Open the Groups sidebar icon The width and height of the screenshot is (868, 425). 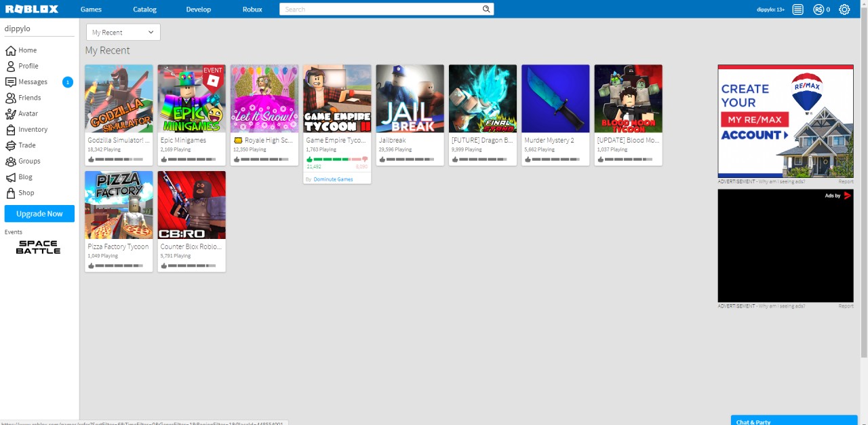tap(10, 161)
